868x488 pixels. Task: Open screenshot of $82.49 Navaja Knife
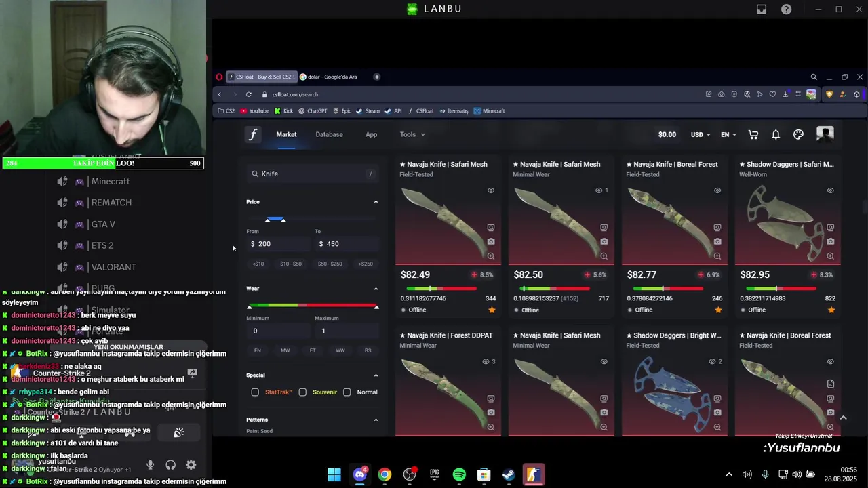[490, 241]
